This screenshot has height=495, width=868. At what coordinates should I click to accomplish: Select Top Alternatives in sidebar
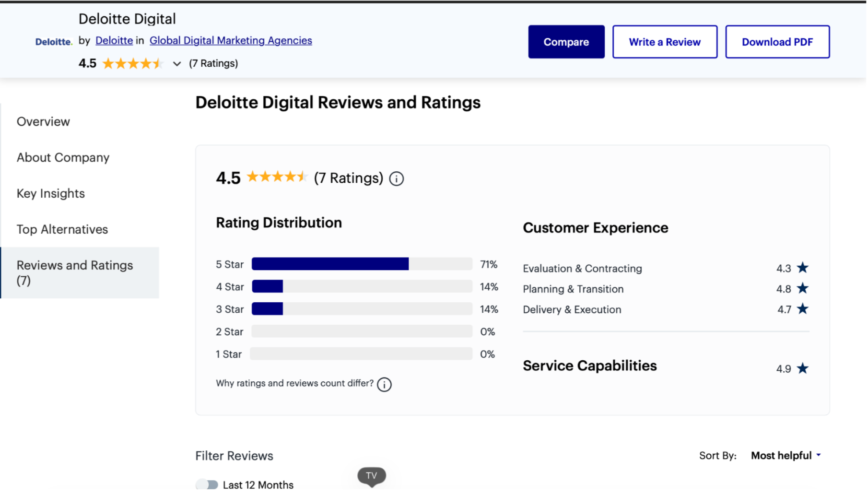[62, 229]
